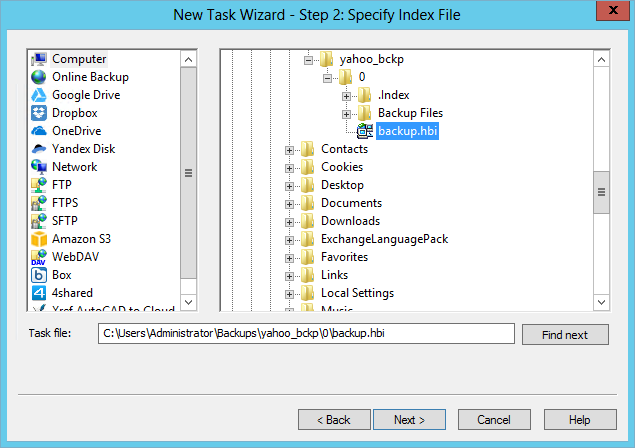Click the file tree scrollbar thumb
635x448 pixels.
point(601,192)
